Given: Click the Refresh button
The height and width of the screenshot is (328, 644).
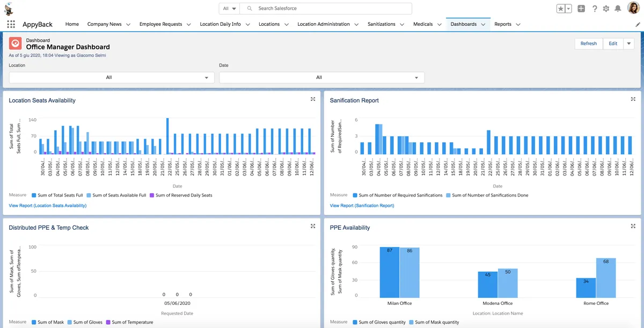Looking at the screenshot, I should tap(589, 43).
